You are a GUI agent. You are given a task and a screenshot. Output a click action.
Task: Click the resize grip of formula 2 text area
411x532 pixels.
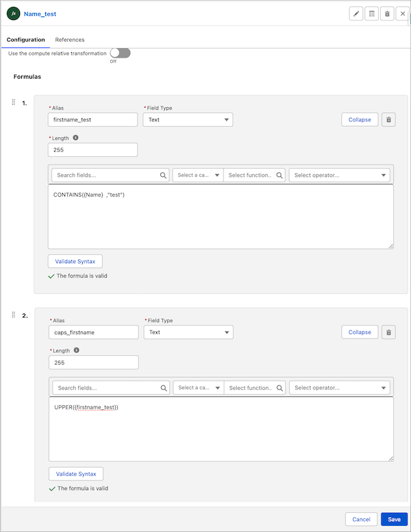click(x=391, y=459)
